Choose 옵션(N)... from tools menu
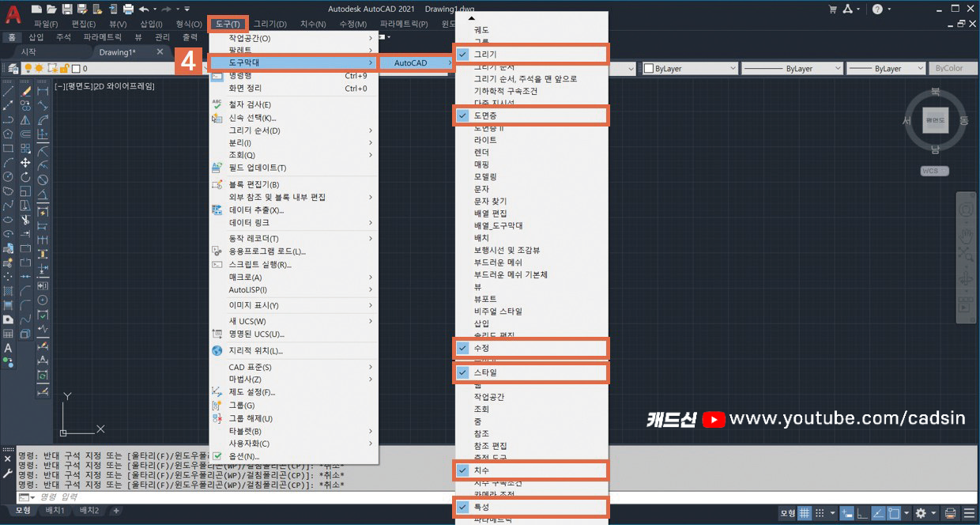 pyautogui.click(x=293, y=457)
